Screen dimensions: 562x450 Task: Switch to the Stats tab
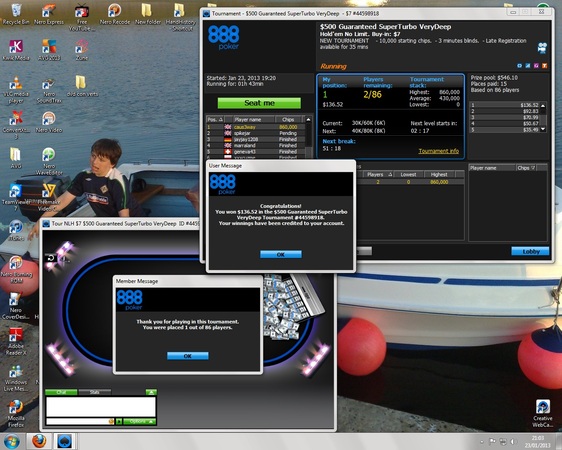[95, 392]
